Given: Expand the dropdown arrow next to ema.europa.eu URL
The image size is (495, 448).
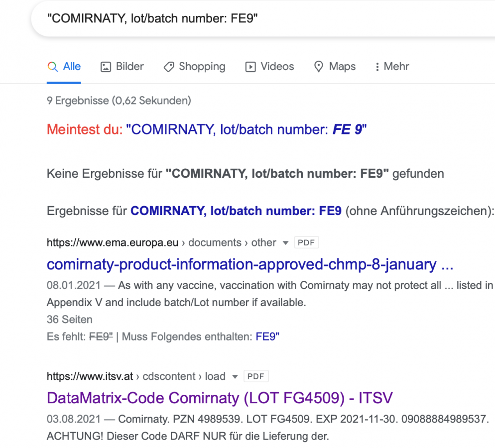Looking at the screenshot, I should click(285, 243).
